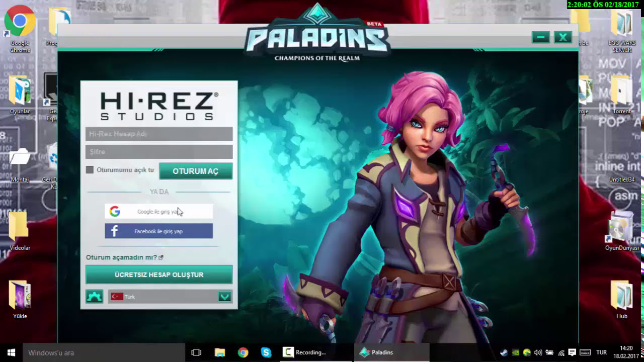Open the Windows Start menu

coord(11,352)
